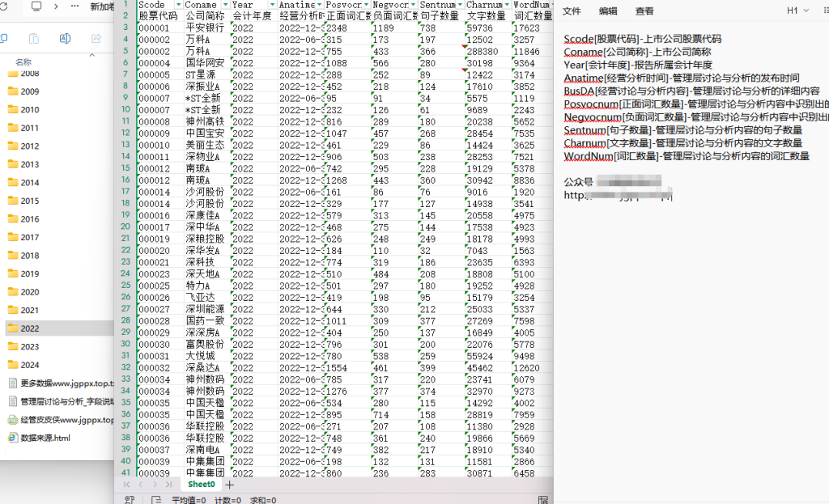Open the Anatime column filter dropdown
The image size is (829, 504).
pos(319,5)
